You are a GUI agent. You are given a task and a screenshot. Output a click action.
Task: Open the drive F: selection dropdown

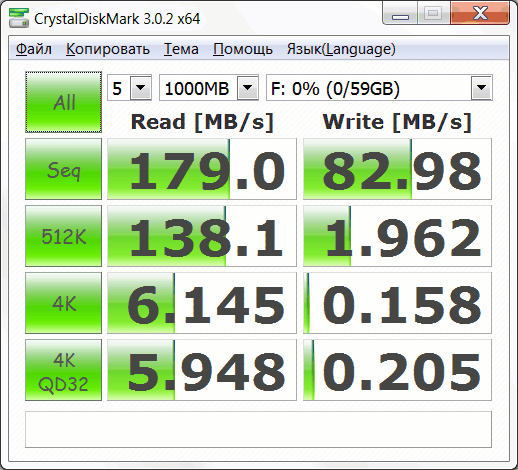pos(379,88)
